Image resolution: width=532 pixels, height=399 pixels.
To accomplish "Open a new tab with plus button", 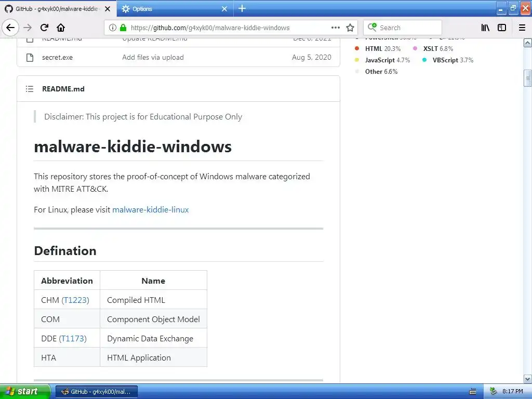I will click(x=242, y=8).
